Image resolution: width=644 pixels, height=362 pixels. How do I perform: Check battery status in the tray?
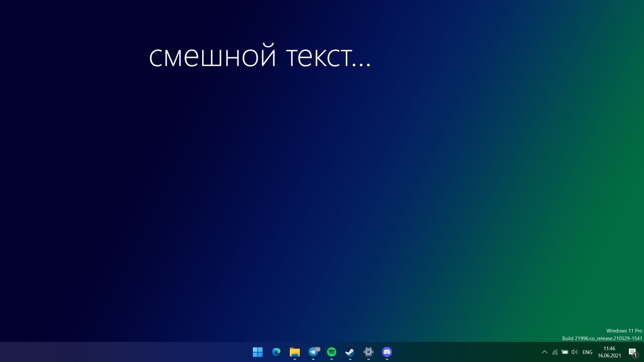tap(565, 352)
